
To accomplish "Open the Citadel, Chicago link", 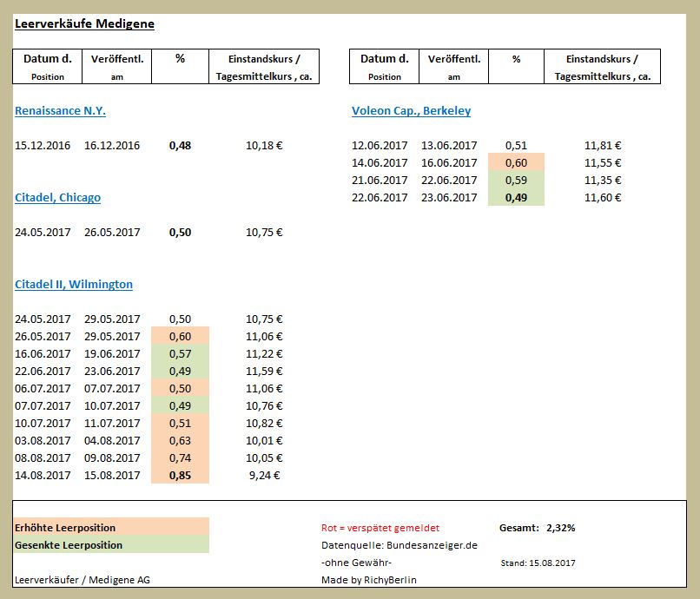I will click(56, 197).
